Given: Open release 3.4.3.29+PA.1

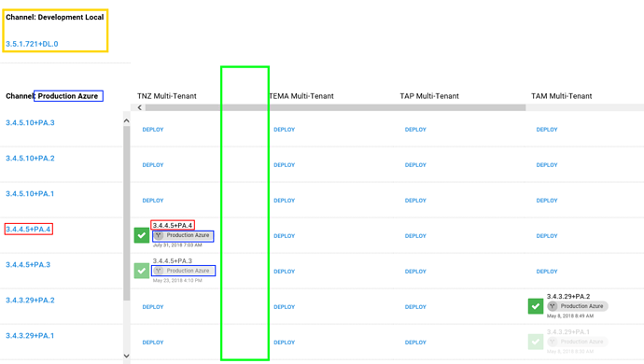Looking at the screenshot, I should [30, 336].
